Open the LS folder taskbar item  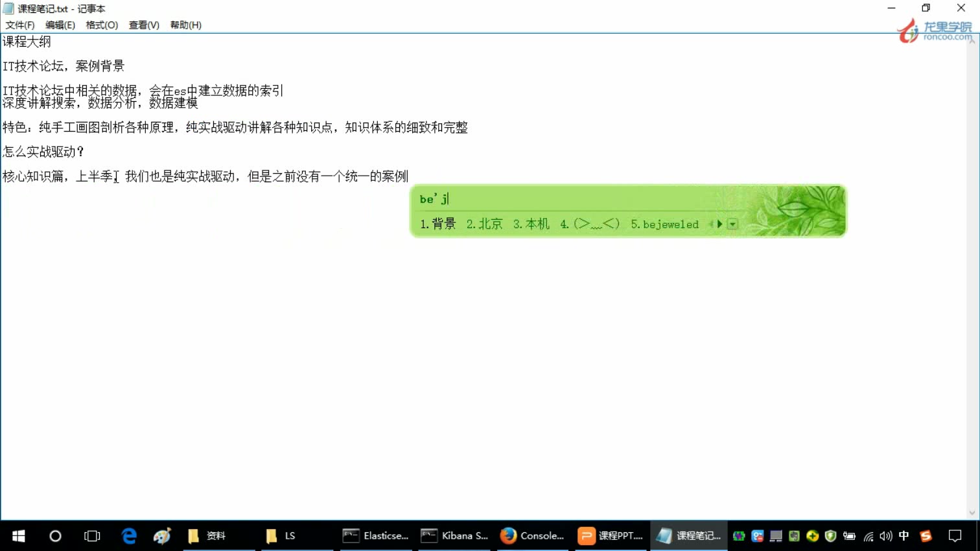[x=297, y=535]
